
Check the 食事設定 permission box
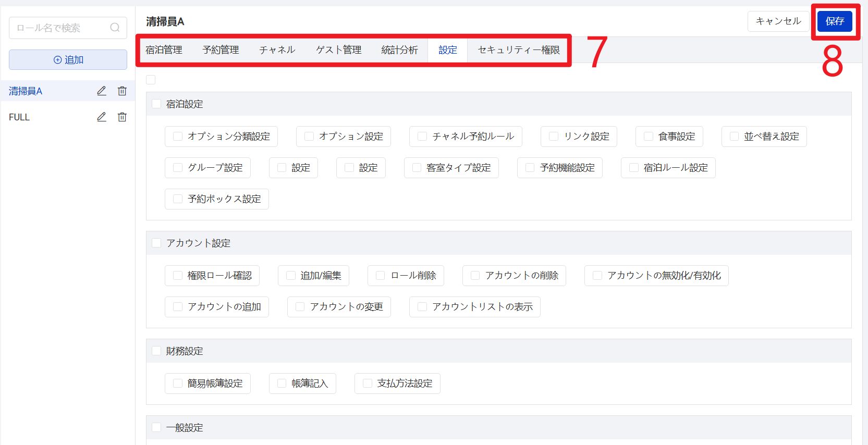(649, 137)
